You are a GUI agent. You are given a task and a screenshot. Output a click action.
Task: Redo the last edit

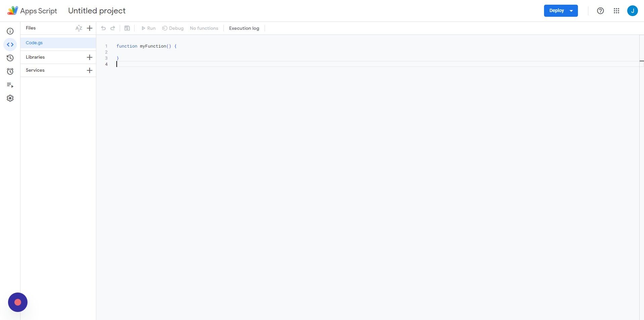(112, 28)
